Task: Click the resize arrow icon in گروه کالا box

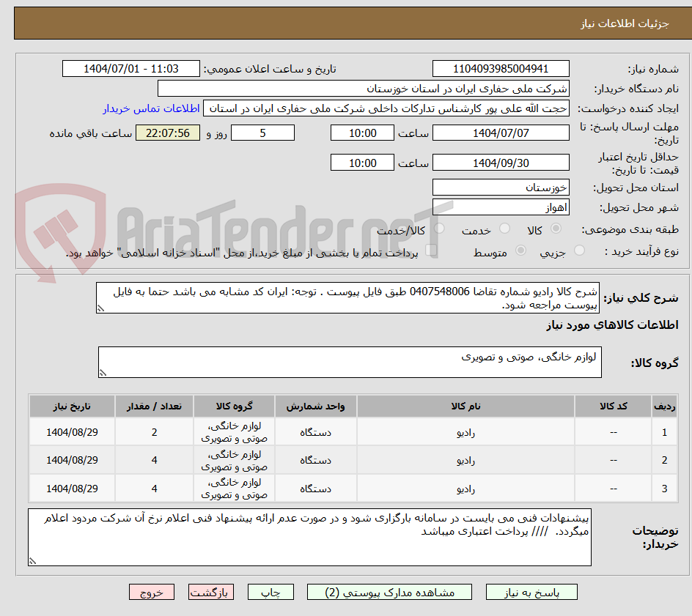Action: [104, 371]
